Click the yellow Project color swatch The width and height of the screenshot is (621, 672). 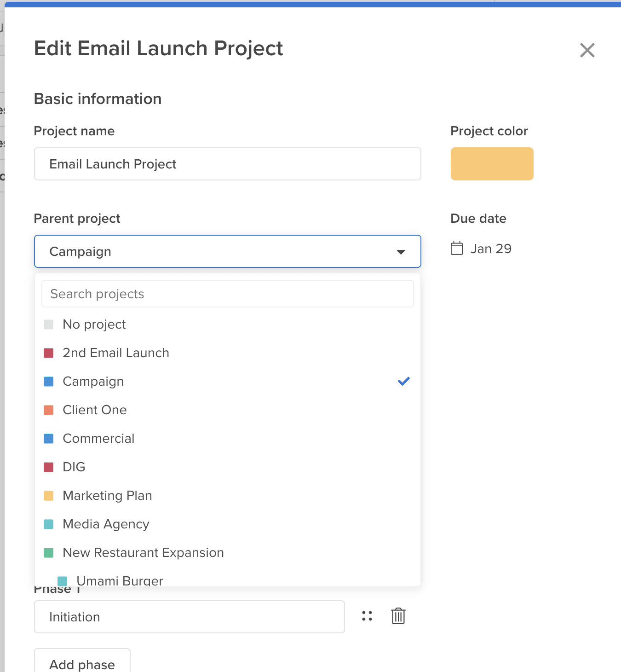(x=492, y=163)
